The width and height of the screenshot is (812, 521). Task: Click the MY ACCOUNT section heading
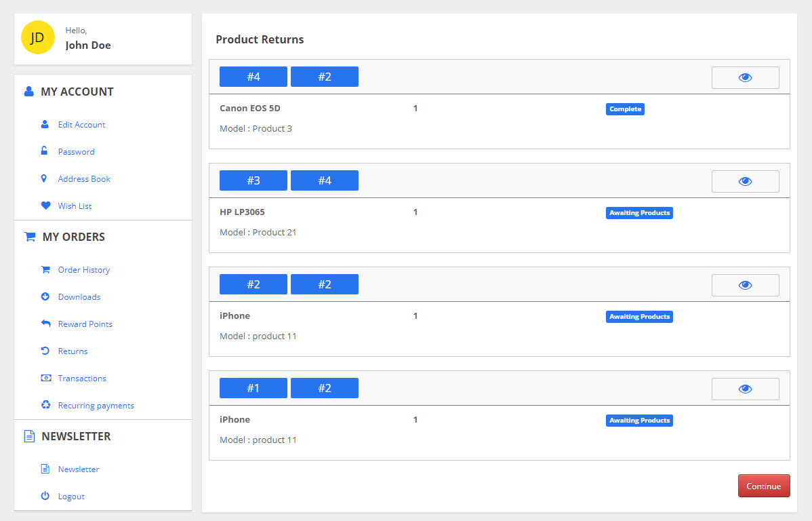tap(77, 92)
